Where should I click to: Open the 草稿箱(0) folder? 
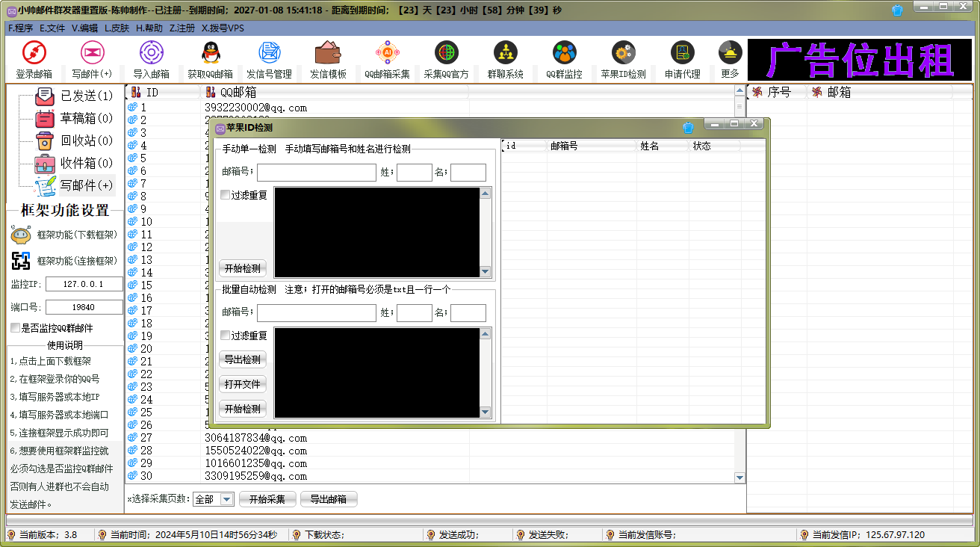point(75,118)
